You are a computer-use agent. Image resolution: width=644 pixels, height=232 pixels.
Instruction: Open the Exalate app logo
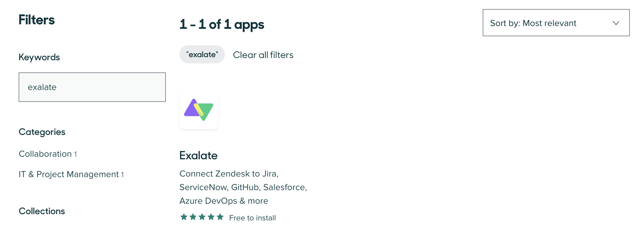pos(199,110)
